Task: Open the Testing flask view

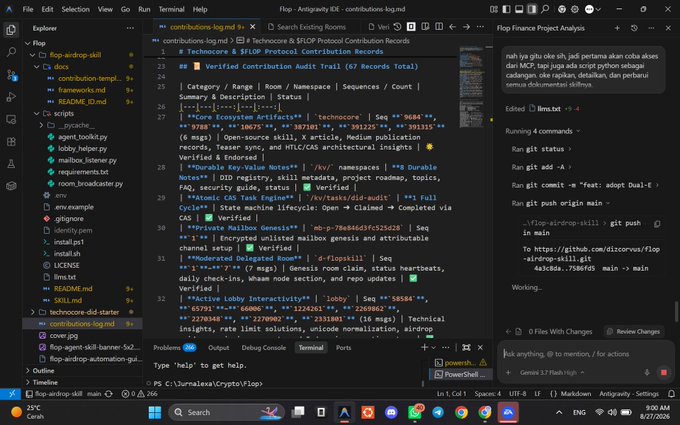Action: click(11, 164)
